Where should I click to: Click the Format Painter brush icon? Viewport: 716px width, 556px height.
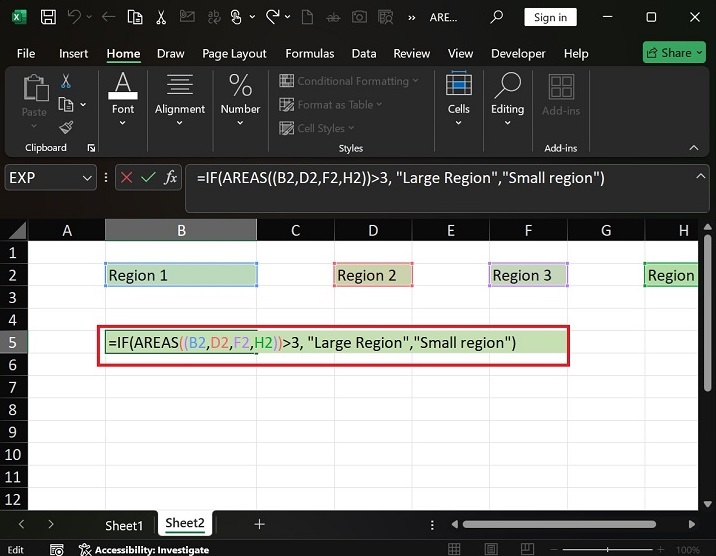66,127
